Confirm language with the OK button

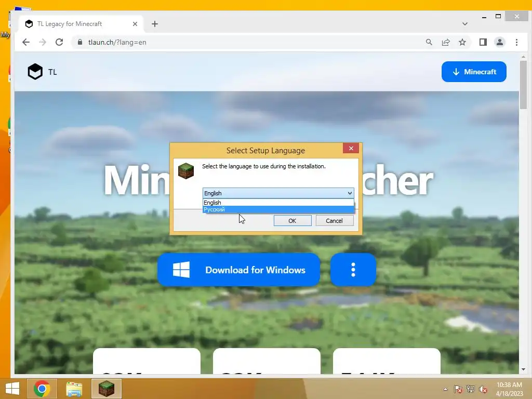tap(292, 220)
